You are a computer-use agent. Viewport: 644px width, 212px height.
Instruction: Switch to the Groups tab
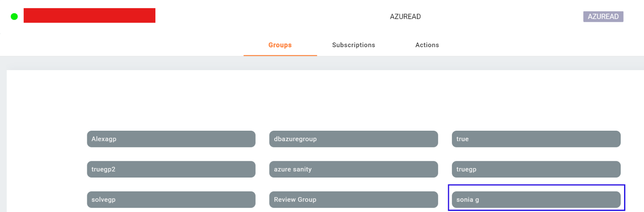point(280,45)
